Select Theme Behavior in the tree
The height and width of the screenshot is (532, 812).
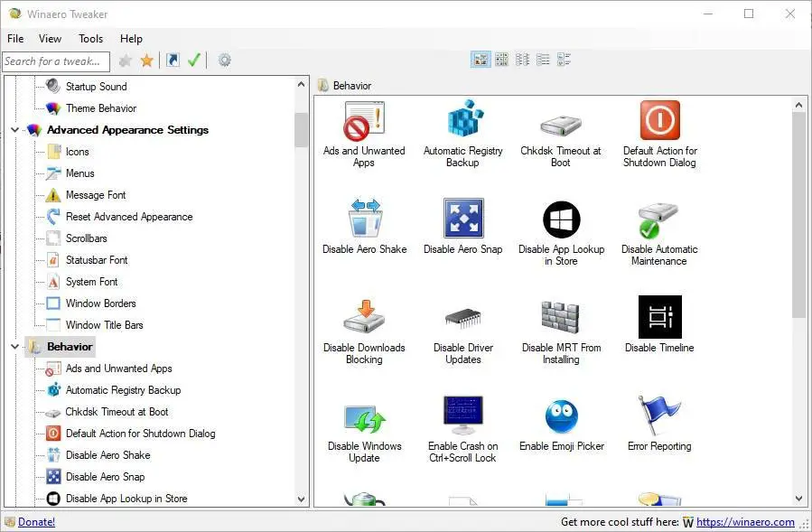pyautogui.click(x=101, y=108)
